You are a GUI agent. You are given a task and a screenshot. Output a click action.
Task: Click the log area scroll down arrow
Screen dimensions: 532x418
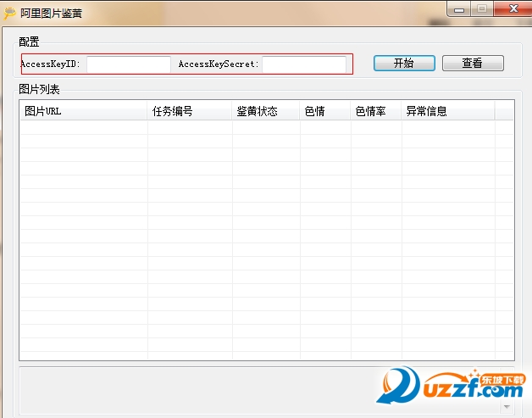[x=507, y=406]
